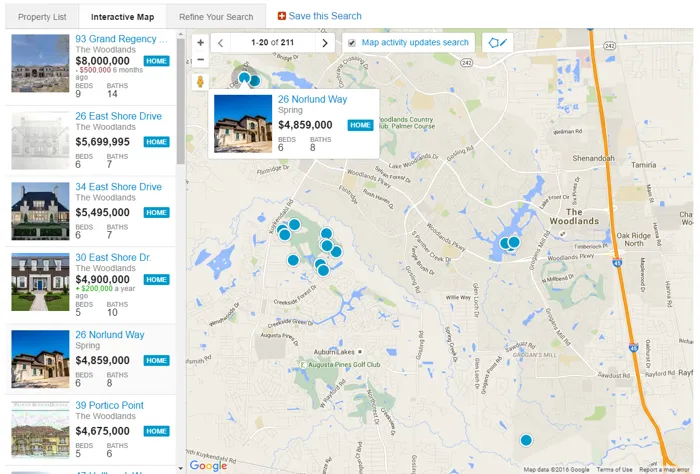The image size is (700, 474).
Task: Click Map activity updates search label
Action: pos(415,42)
